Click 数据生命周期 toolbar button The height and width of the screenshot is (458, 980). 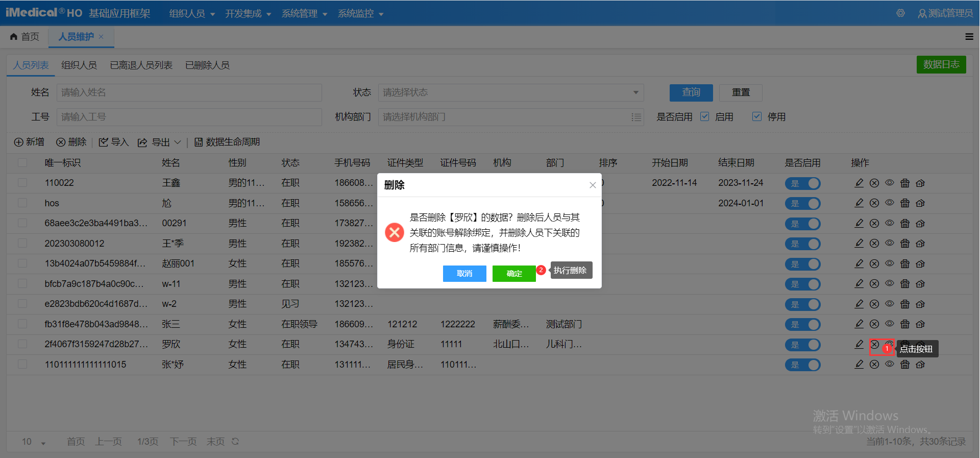coord(227,142)
